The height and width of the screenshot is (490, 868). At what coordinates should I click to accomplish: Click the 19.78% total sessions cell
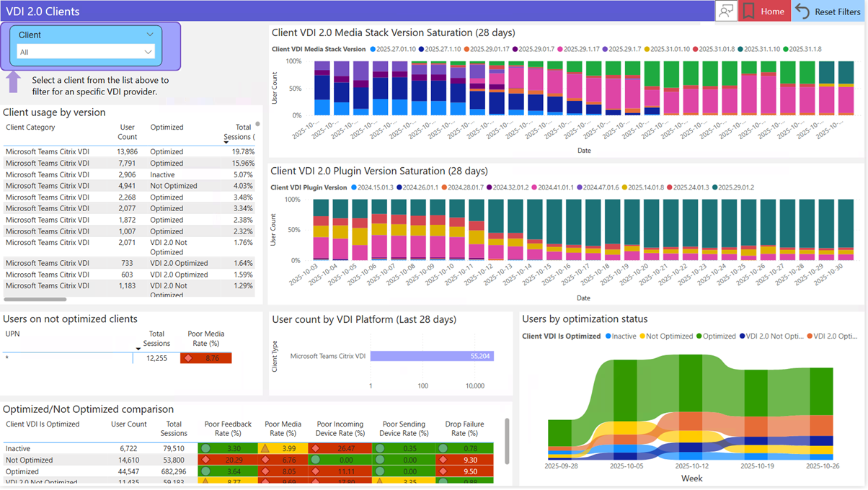243,152
